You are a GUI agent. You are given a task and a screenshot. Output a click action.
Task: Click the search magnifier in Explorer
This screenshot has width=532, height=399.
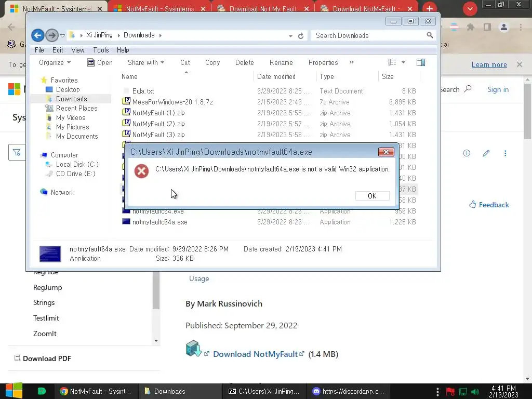(430, 35)
